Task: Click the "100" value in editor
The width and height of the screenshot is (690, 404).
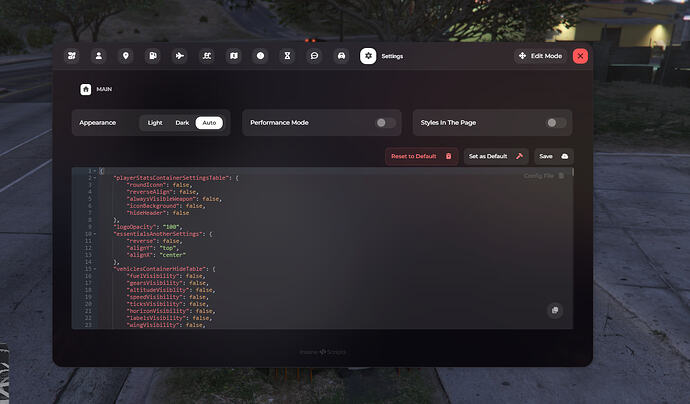Action: point(171,227)
